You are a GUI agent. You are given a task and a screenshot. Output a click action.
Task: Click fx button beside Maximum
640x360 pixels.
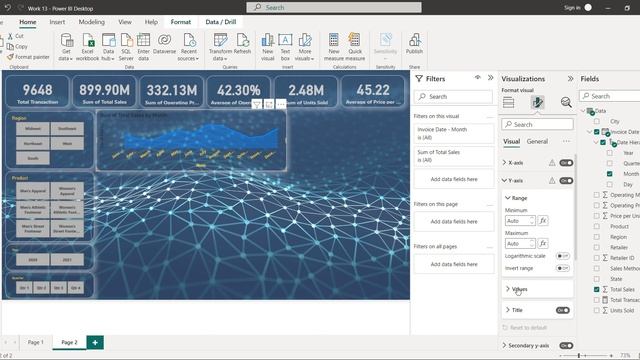[x=542, y=244]
